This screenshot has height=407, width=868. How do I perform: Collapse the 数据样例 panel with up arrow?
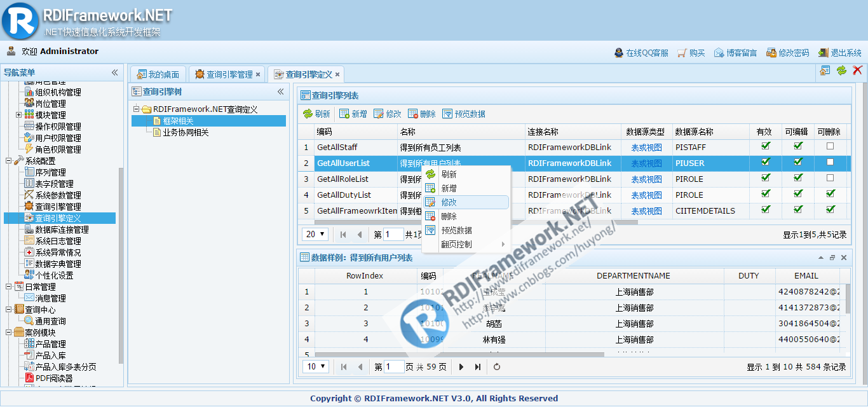point(820,258)
